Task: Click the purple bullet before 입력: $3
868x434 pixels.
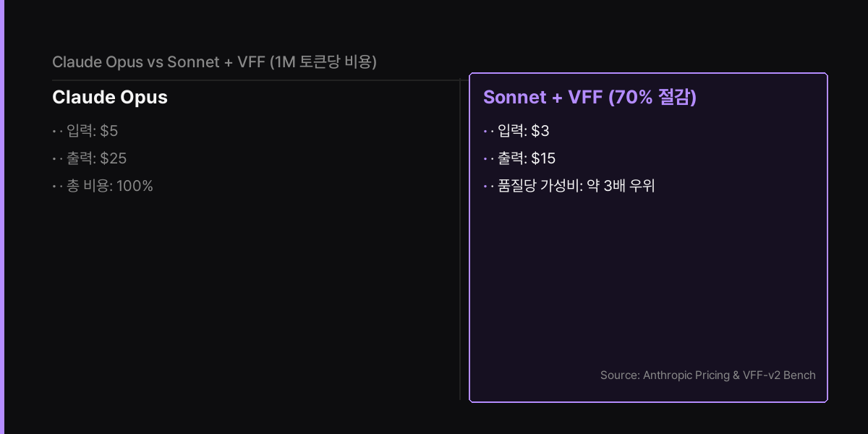Action: 485,131
